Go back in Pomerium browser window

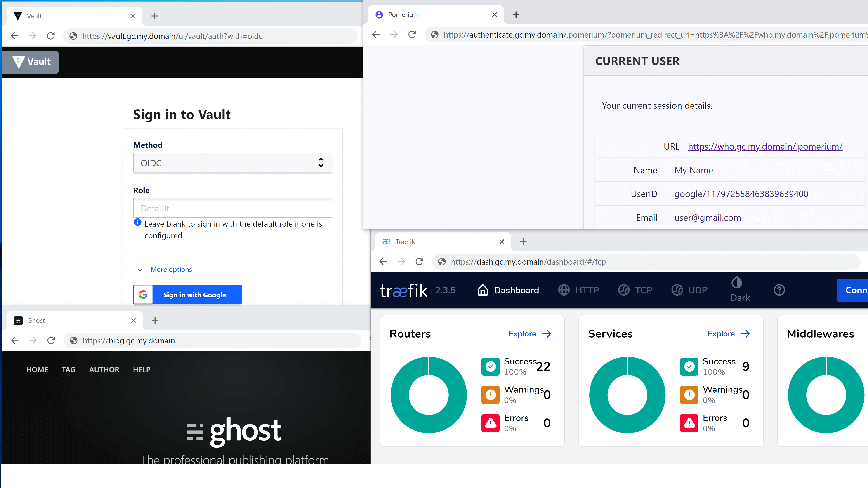(x=376, y=35)
